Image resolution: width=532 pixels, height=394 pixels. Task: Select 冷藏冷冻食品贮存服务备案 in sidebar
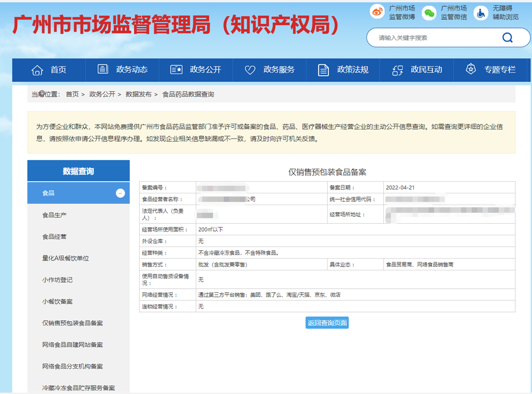[x=78, y=388]
